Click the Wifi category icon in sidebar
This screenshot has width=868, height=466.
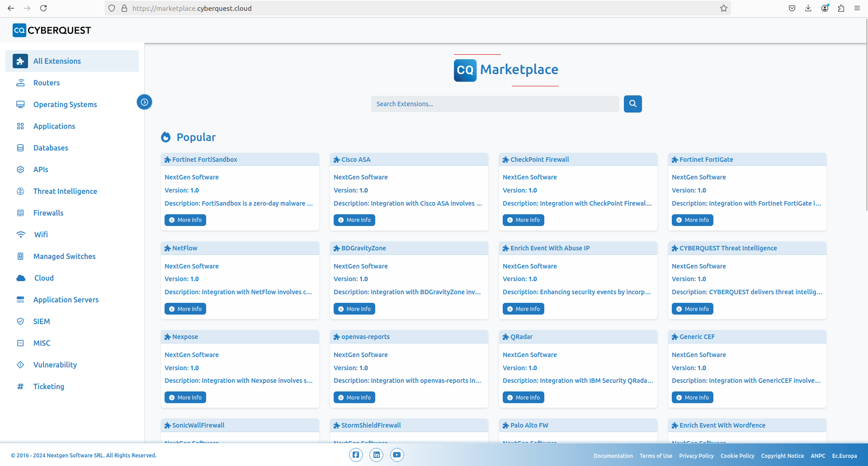[21, 235]
